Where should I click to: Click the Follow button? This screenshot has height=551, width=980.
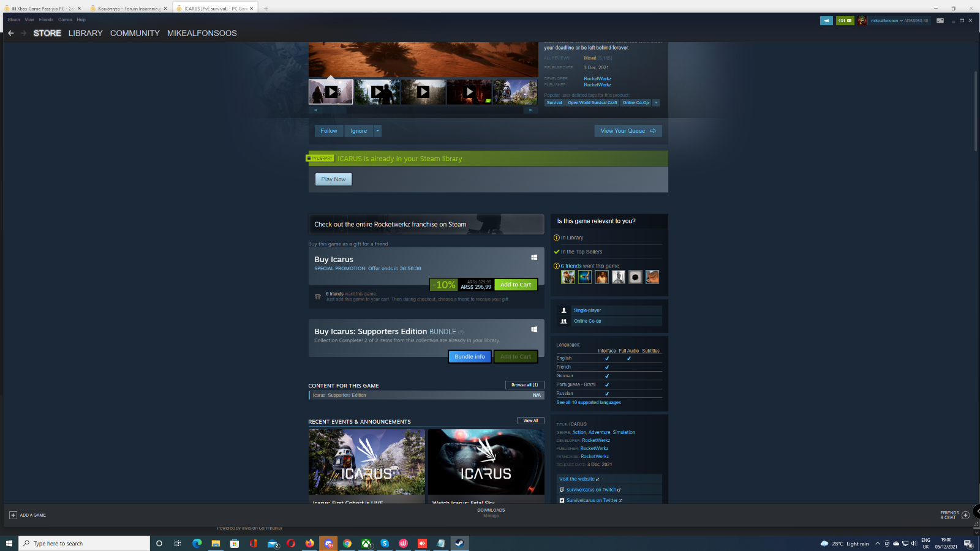click(x=329, y=130)
